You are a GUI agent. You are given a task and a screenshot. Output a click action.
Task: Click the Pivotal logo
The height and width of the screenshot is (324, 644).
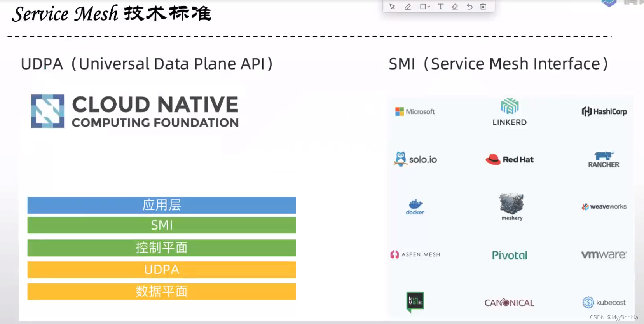pos(510,255)
